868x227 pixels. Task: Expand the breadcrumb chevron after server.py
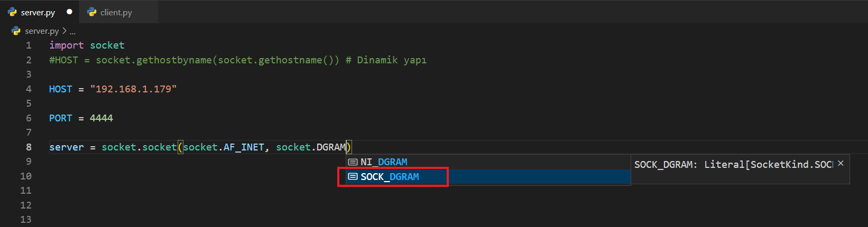pyautogui.click(x=64, y=31)
